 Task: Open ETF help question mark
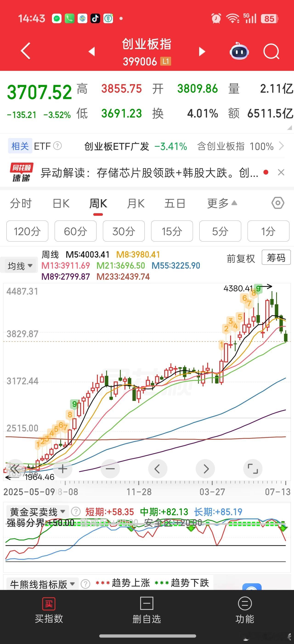(x=58, y=146)
